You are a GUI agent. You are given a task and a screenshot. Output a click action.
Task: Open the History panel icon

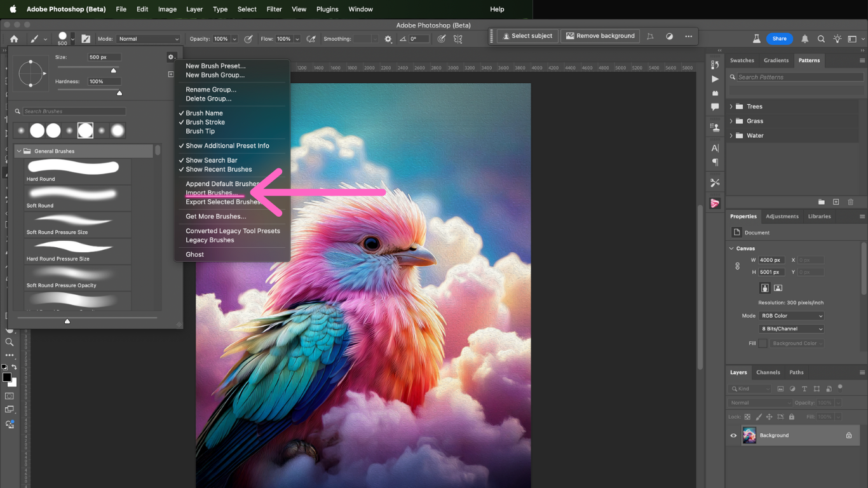(x=715, y=65)
